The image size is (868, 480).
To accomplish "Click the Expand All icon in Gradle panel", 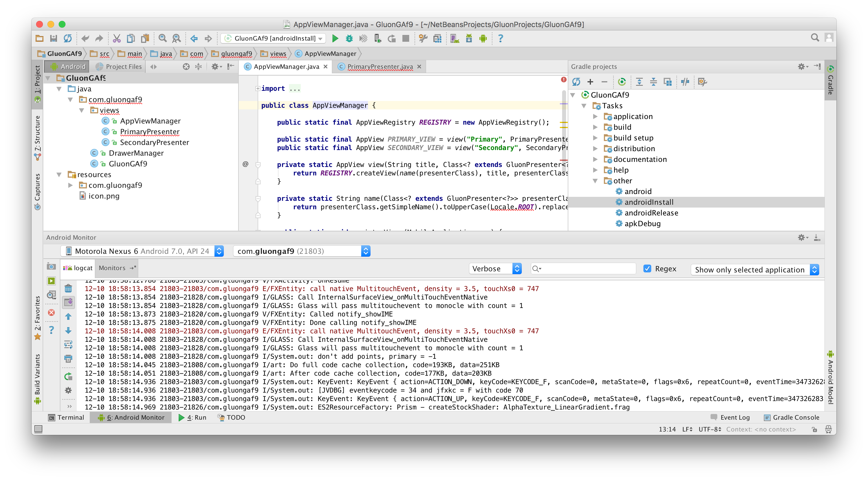I will [639, 82].
